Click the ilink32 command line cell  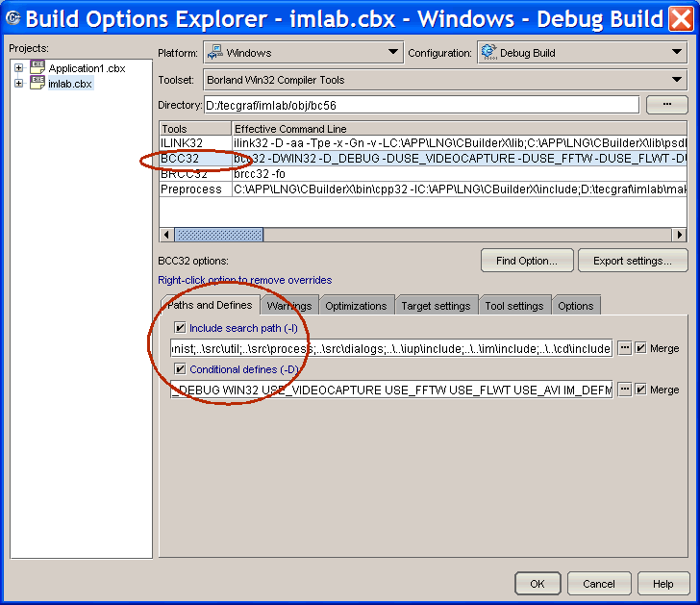coord(460,143)
